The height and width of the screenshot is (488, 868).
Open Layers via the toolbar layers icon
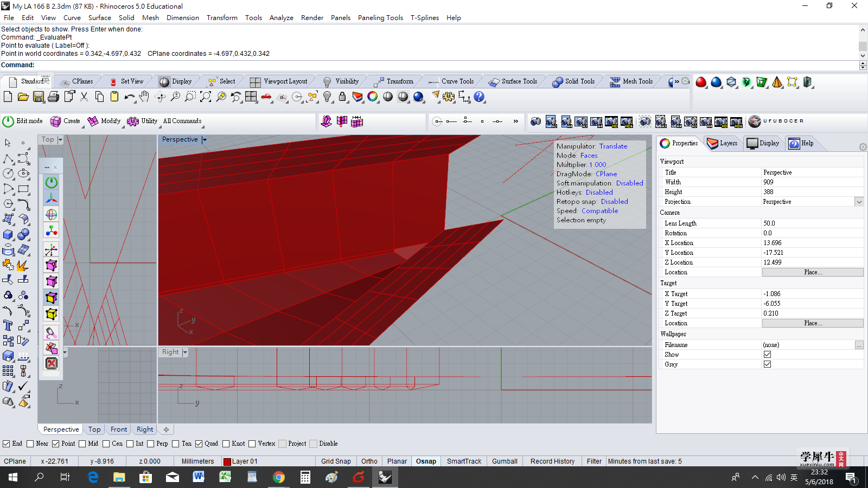358,97
